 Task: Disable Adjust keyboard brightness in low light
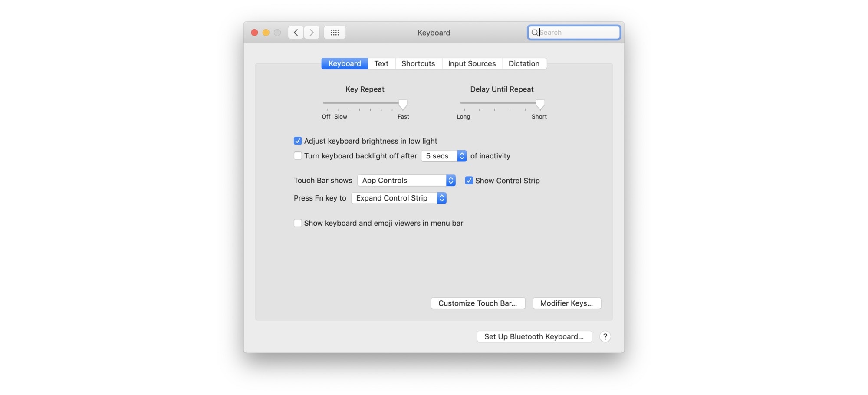298,141
